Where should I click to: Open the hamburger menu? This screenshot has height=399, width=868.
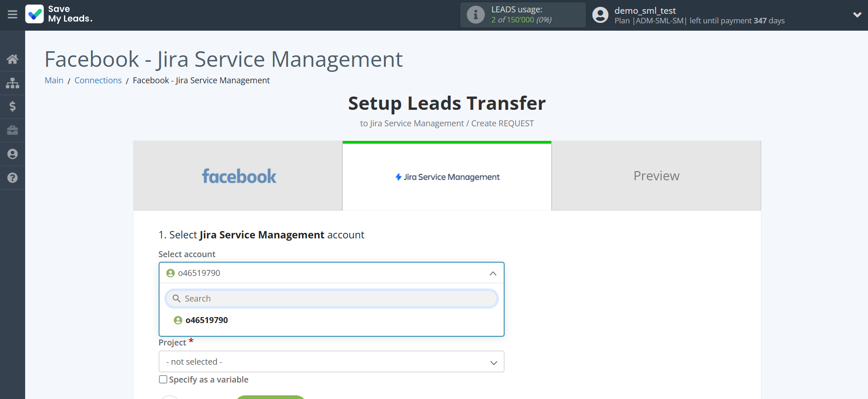(x=12, y=15)
